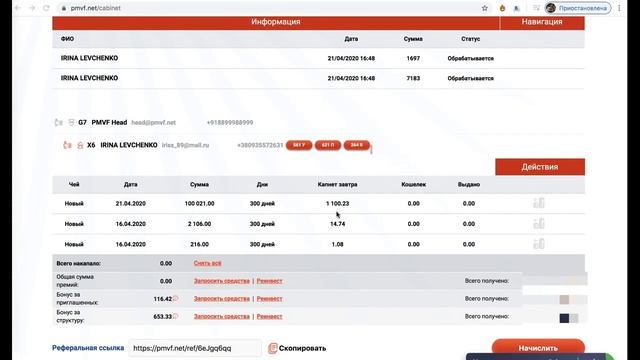Click the 'Статус' column header
Screen dimensions: 640x360
point(470,39)
